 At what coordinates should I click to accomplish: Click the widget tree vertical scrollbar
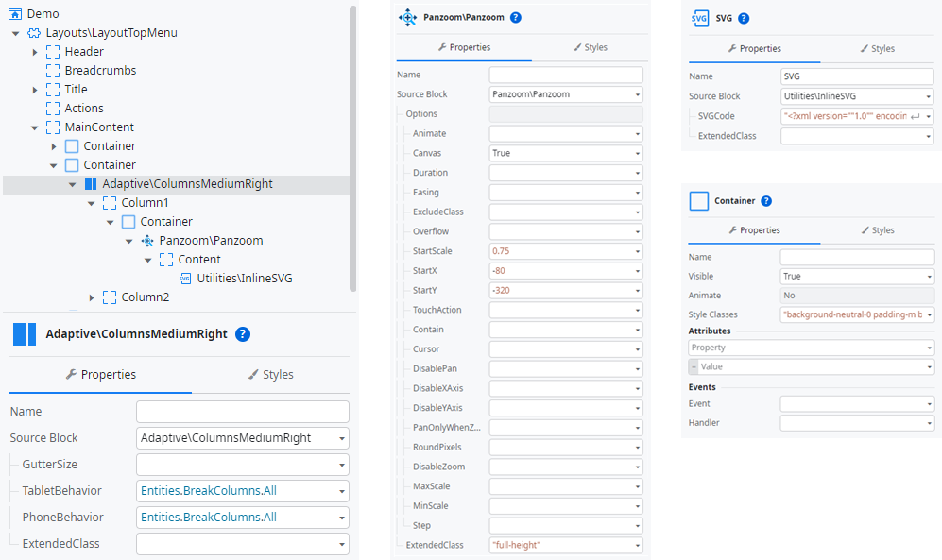click(353, 142)
